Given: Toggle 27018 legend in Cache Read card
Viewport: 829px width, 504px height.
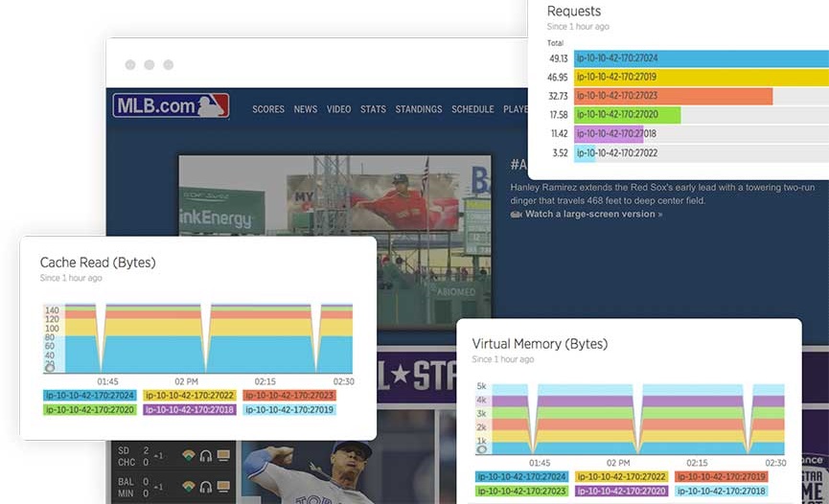Looking at the screenshot, I should click(189, 410).
